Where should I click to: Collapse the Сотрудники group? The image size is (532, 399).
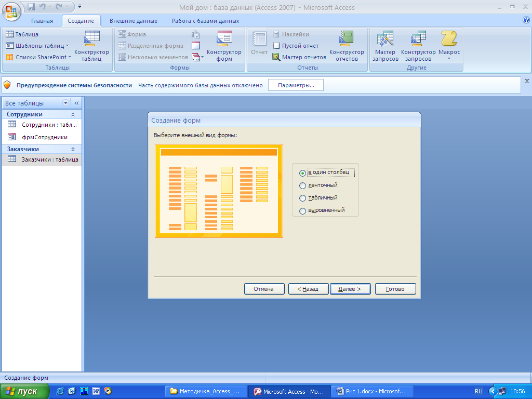click(x=73, y=114)
